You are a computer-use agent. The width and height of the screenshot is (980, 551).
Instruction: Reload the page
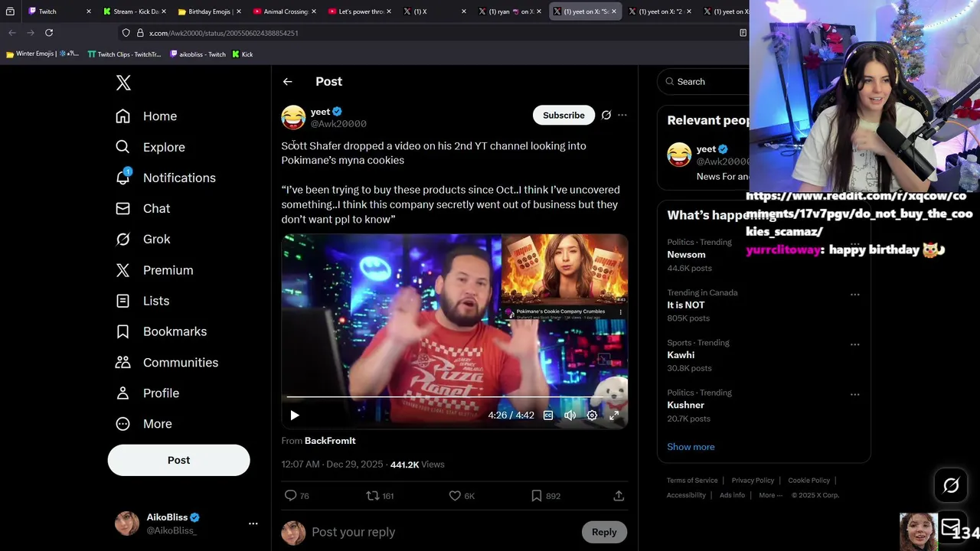[x=49, y=33]
